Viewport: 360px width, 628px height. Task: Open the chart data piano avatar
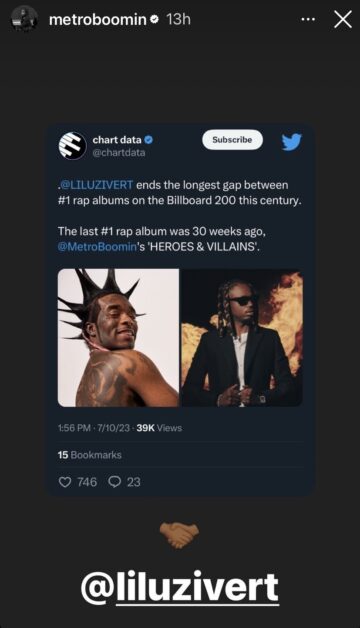point(72,145)
